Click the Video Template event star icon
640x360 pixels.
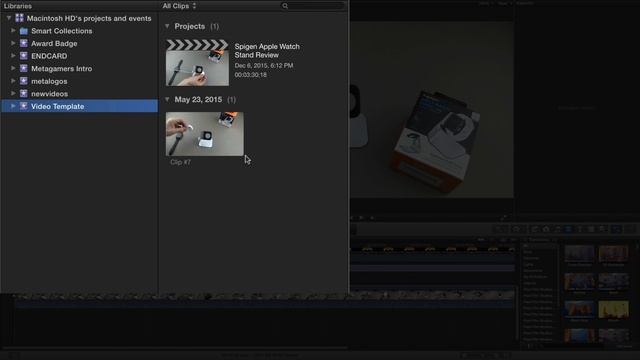coord(24,106)
